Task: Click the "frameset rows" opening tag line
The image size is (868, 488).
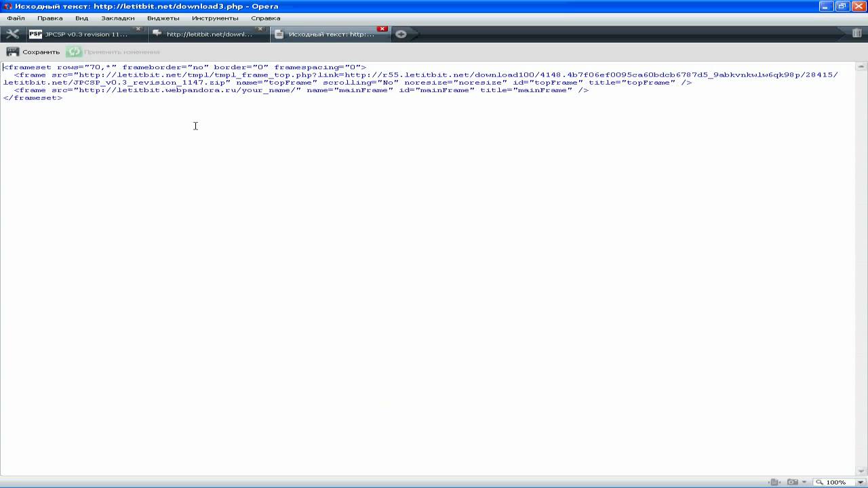Action: click(x=184, y=67)
